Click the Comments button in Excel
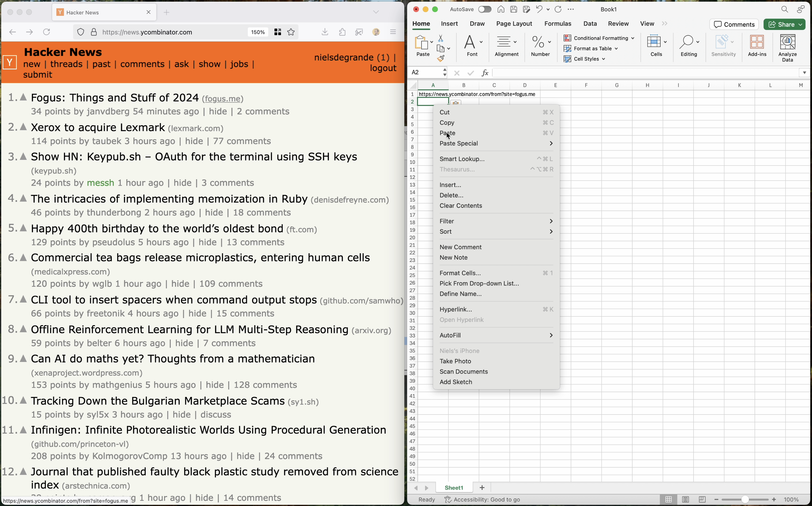 pyautogui.click(x=734, y=25)
